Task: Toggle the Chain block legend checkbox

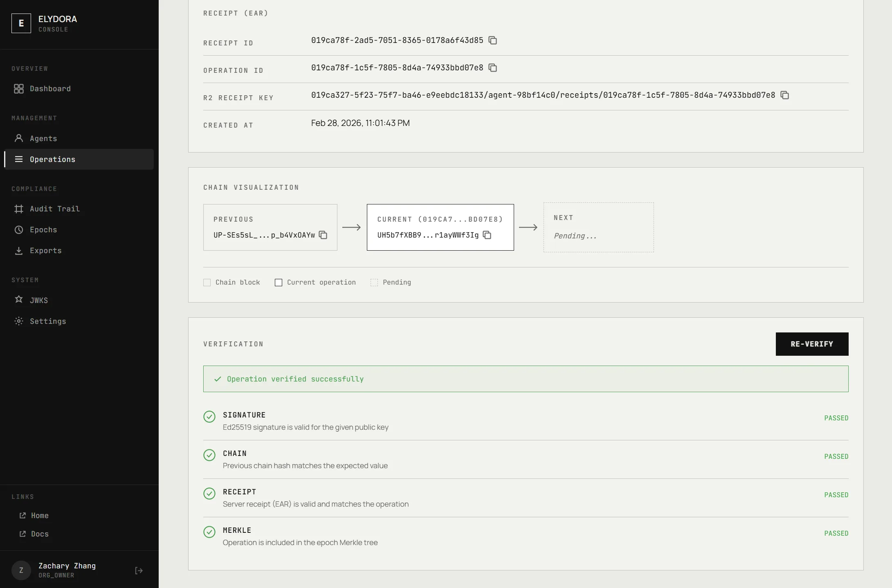Action: [207, 282]
